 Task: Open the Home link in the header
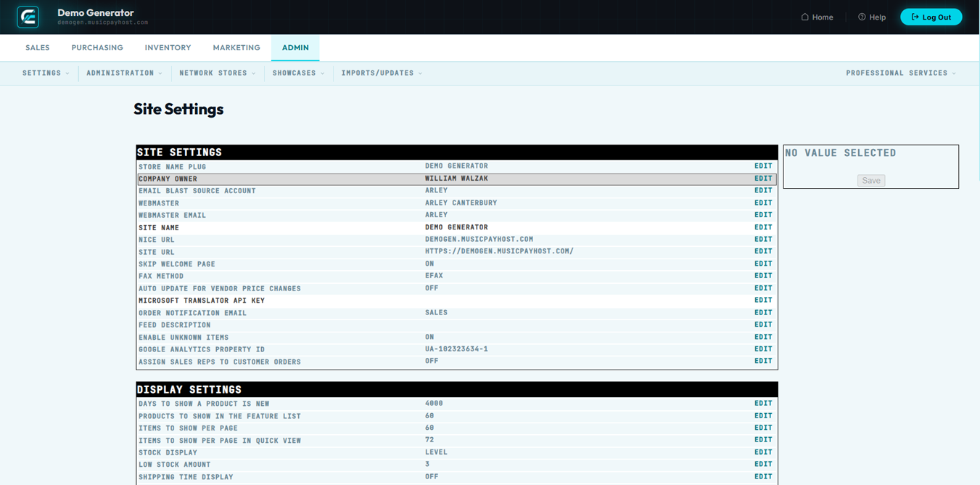pyautogui.click(x=817, y=17)
